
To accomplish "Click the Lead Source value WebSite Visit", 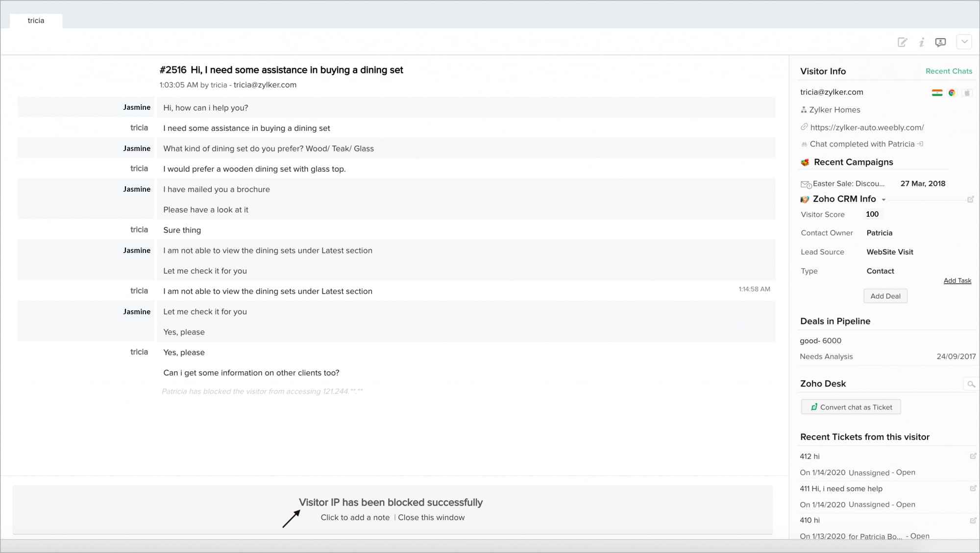I will 889,252.
